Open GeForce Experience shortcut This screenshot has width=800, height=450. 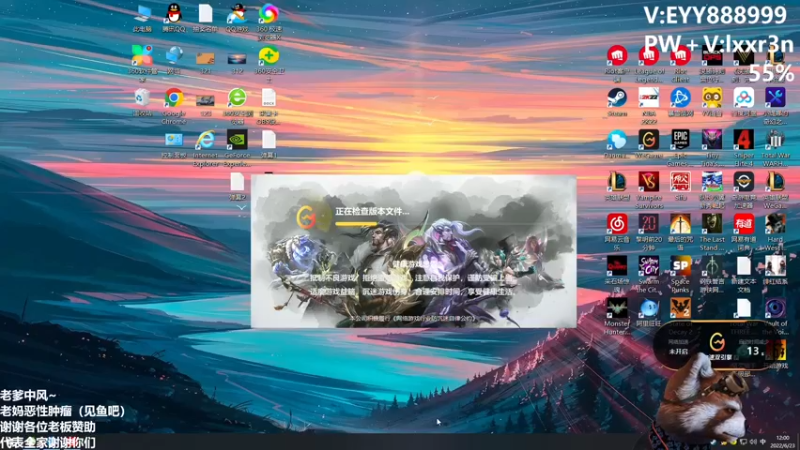(237, 139)
